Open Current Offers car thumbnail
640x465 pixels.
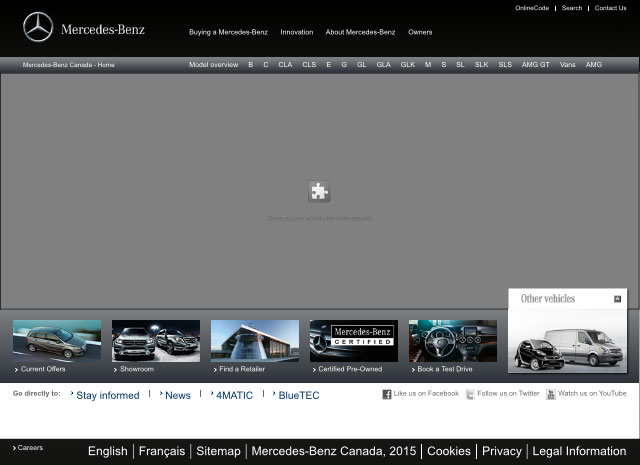57,341
